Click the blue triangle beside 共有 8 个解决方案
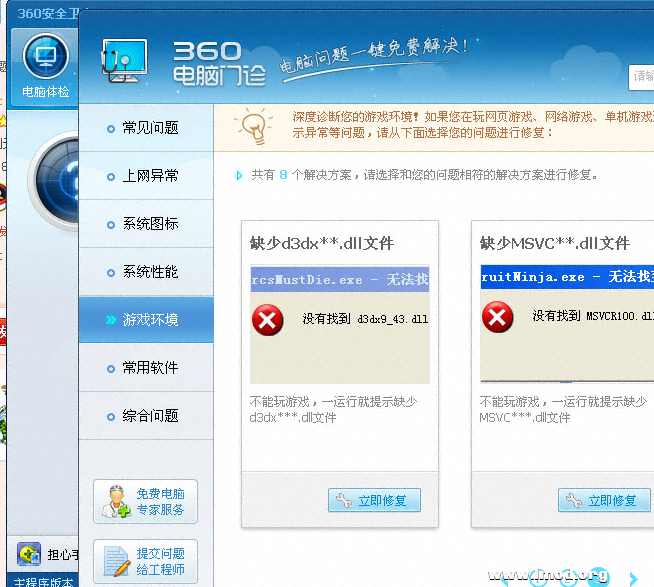The height and width of the screenshot is (587, 654). click(x=239, y=175)
